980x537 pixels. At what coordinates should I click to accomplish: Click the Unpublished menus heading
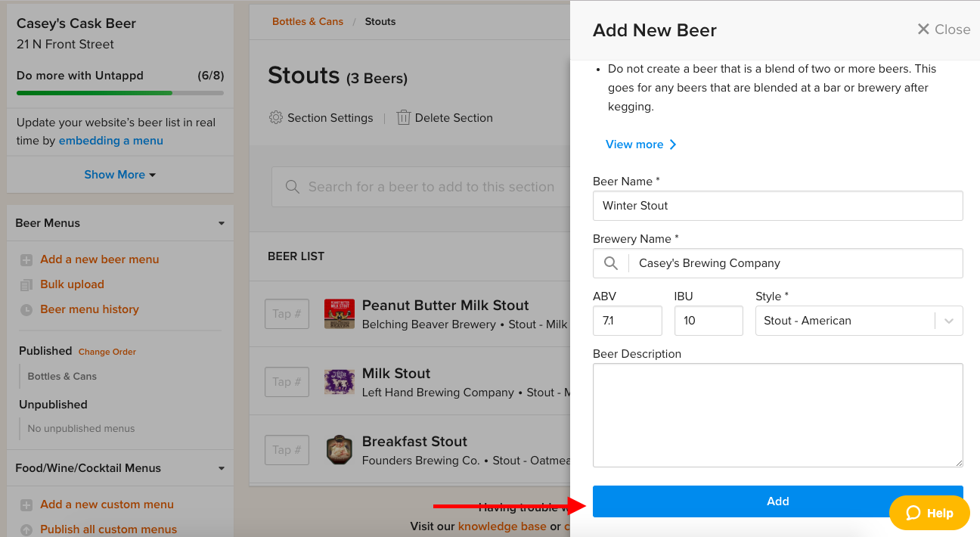point(53,405)
